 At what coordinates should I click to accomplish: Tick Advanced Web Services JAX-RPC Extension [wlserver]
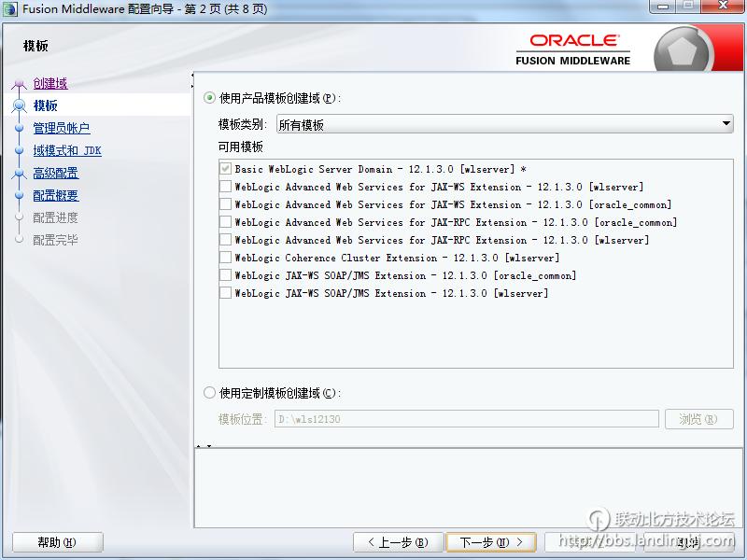click(225, 240)
